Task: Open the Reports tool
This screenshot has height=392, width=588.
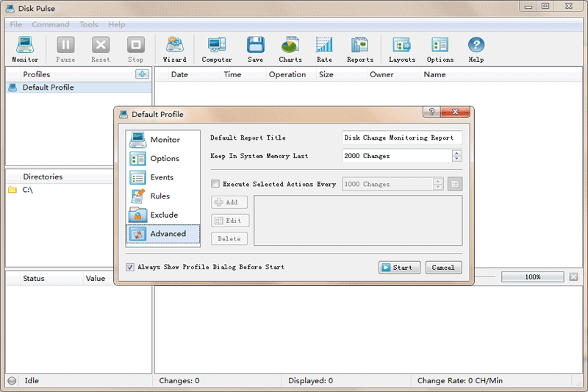Action: [360, 49]
